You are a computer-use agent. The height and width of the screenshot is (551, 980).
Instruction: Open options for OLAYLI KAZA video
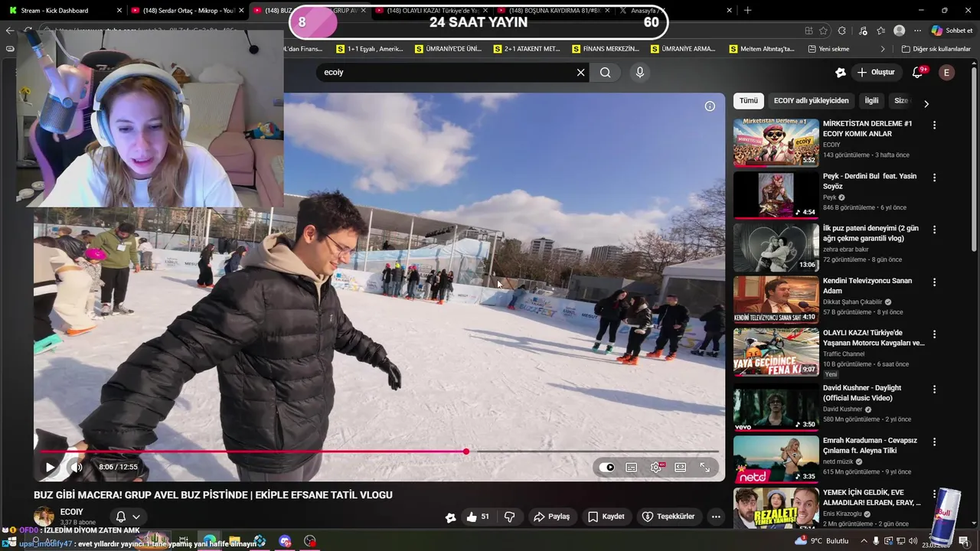(x=934, y=334)
